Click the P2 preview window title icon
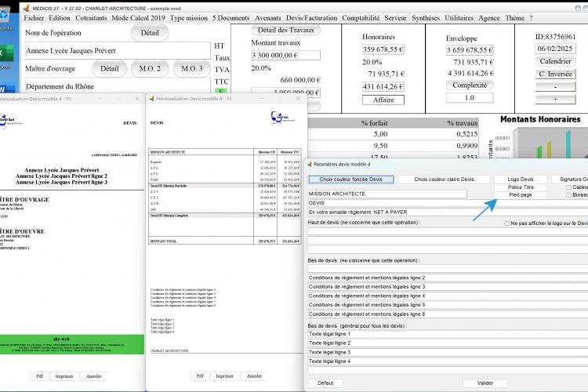The image size is (588, 392). coord(152,99)
